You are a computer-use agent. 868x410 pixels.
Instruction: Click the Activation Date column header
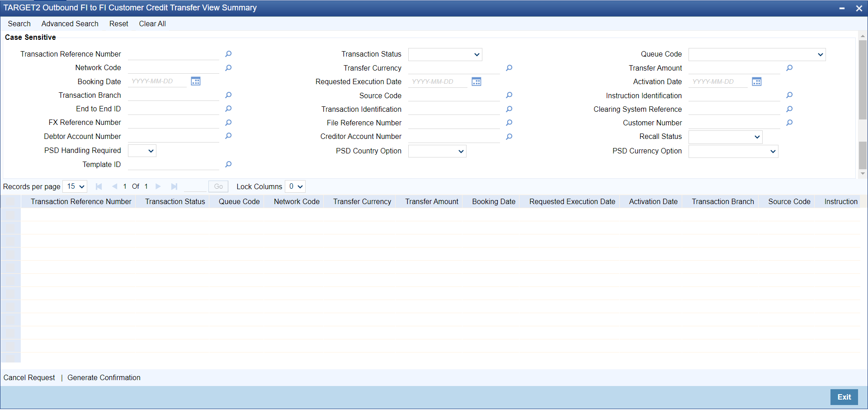(653, 202)
